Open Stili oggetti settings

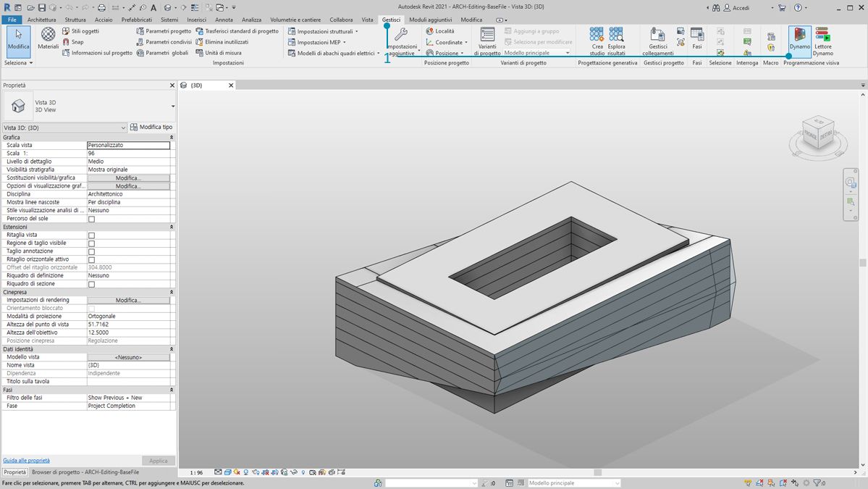coord(81,31)
